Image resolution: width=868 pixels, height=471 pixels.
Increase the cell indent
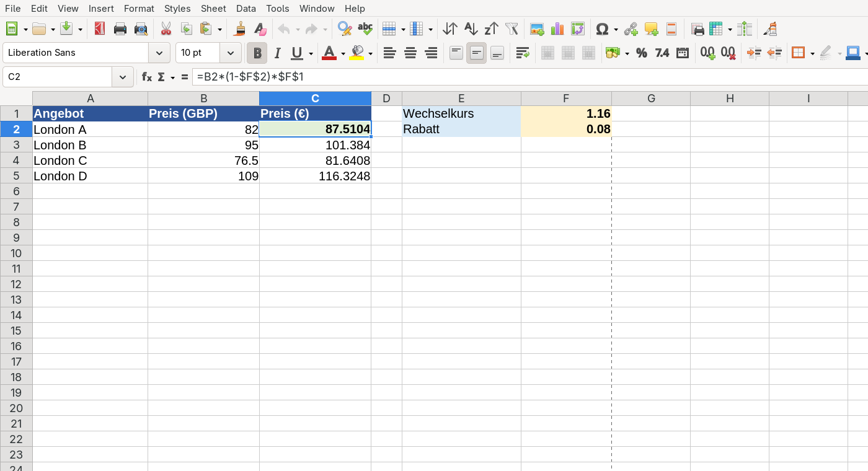click(x=754, y=53)
